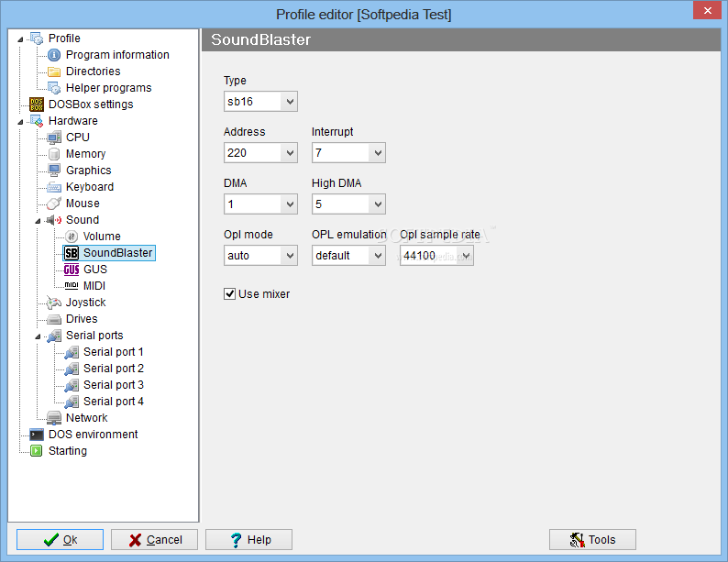
Task: Select the Starting tree item
Action: [x=68, y=451]
